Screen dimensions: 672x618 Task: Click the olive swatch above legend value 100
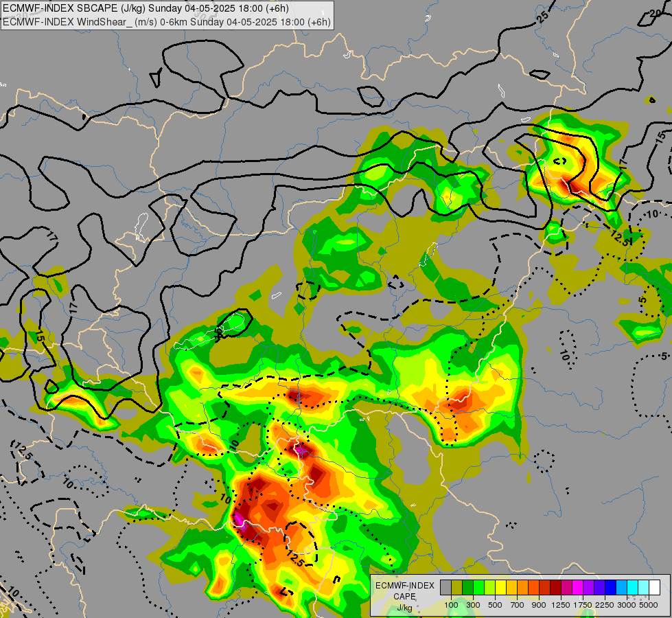(x=456, y=587)
